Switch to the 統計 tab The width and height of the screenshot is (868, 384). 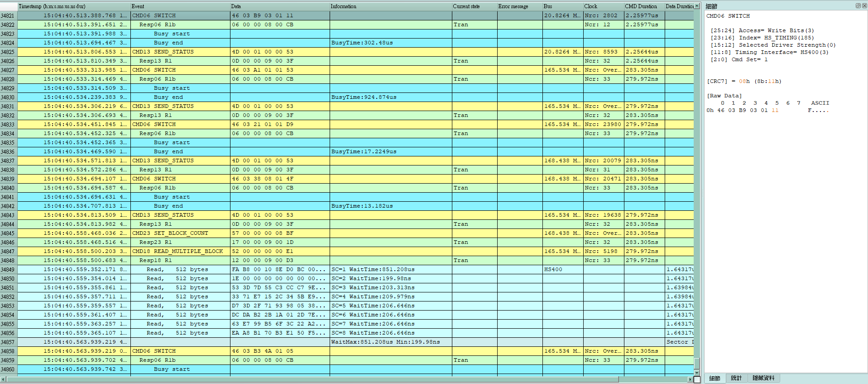(x=737, y=378)
